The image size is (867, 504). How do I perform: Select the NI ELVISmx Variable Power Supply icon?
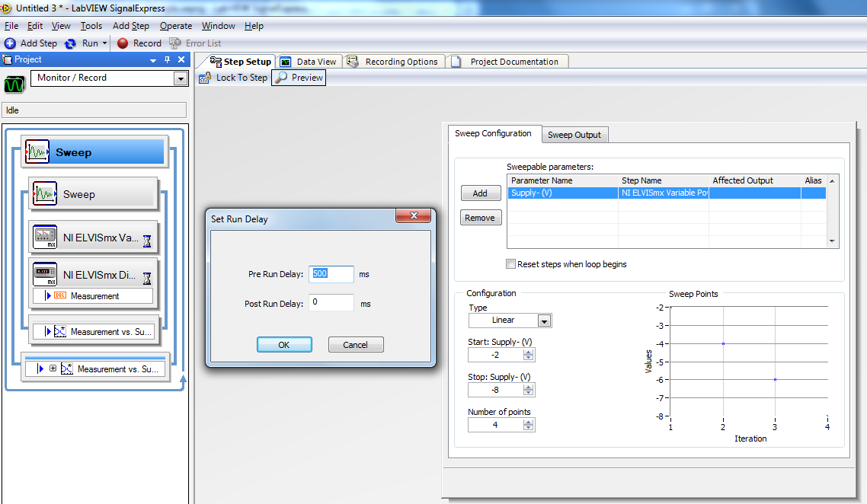[45, 237]
